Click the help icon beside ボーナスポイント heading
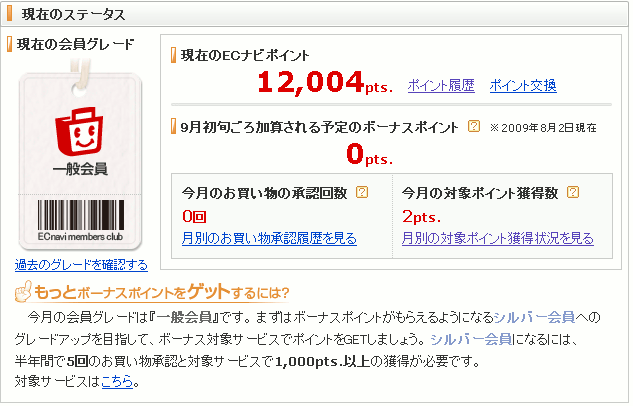Viewport: 633px width, 406px height. 474,126
